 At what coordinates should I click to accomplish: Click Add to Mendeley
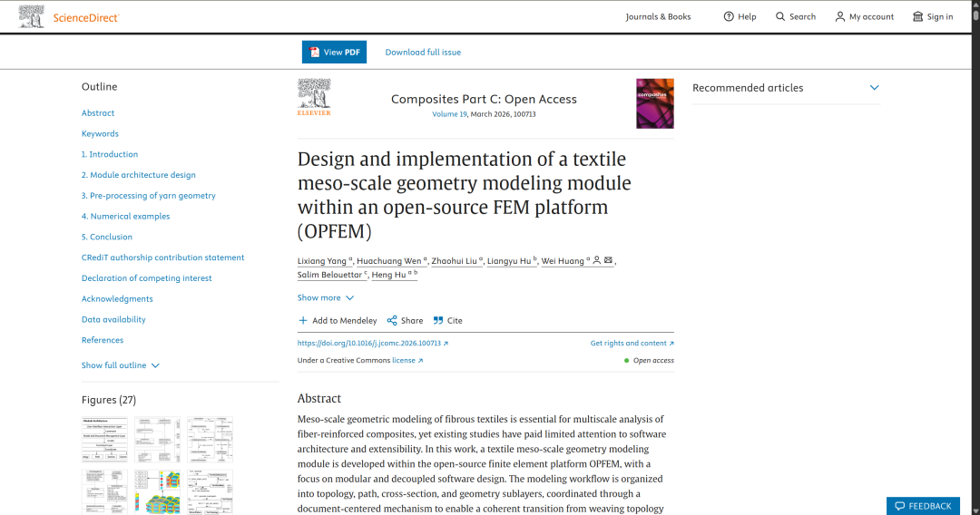tap(338, 320)
